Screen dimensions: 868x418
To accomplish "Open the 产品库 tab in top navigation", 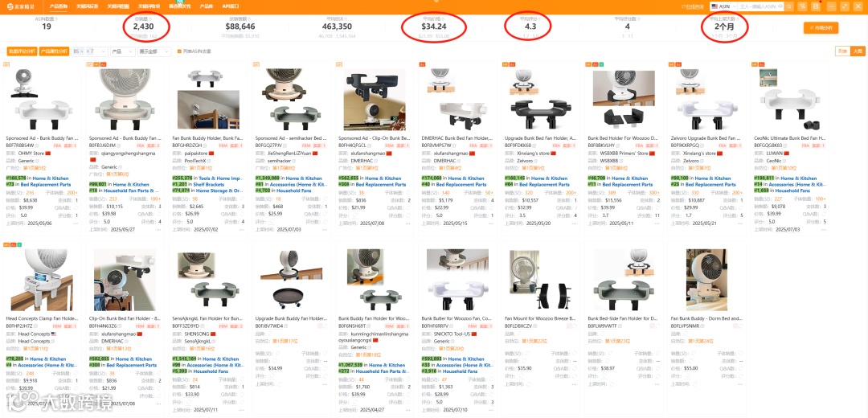I will [x=206, y=6].
